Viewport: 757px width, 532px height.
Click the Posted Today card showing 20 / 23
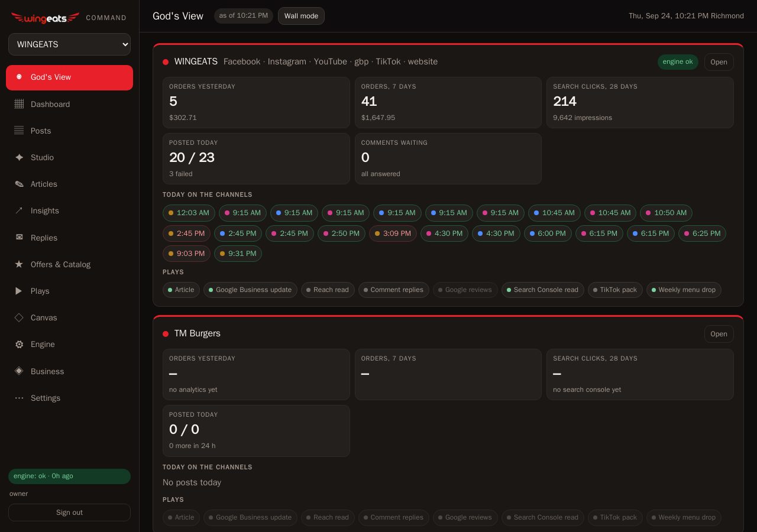pos(256,158)
